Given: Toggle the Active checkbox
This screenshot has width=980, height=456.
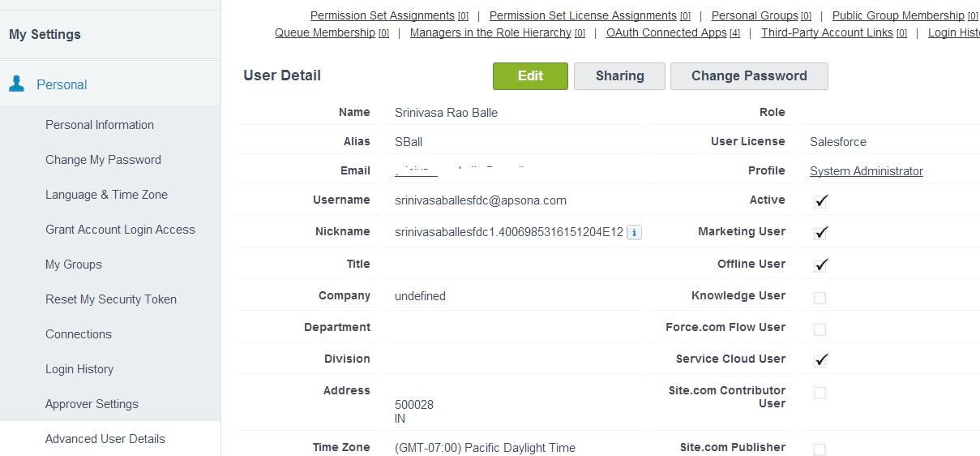Looking at the screenshot, I should (x=820, y=201).
